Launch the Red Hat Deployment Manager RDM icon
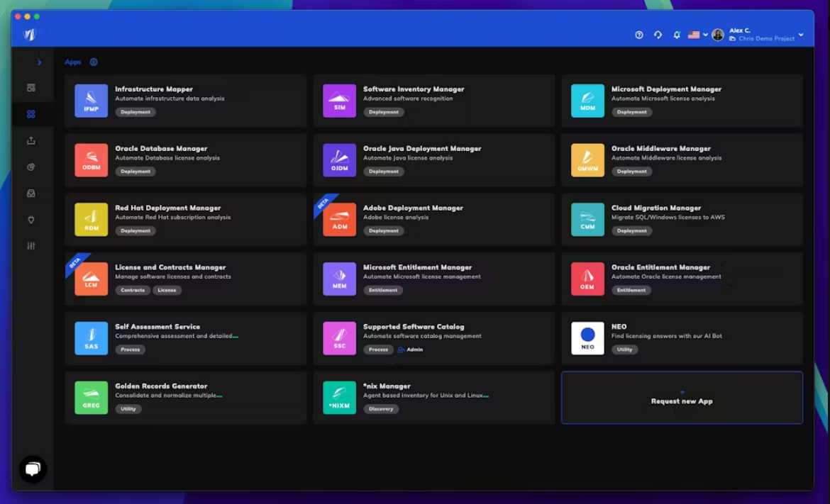This screenshot has width=830, height=504. (x=91, y=220)
